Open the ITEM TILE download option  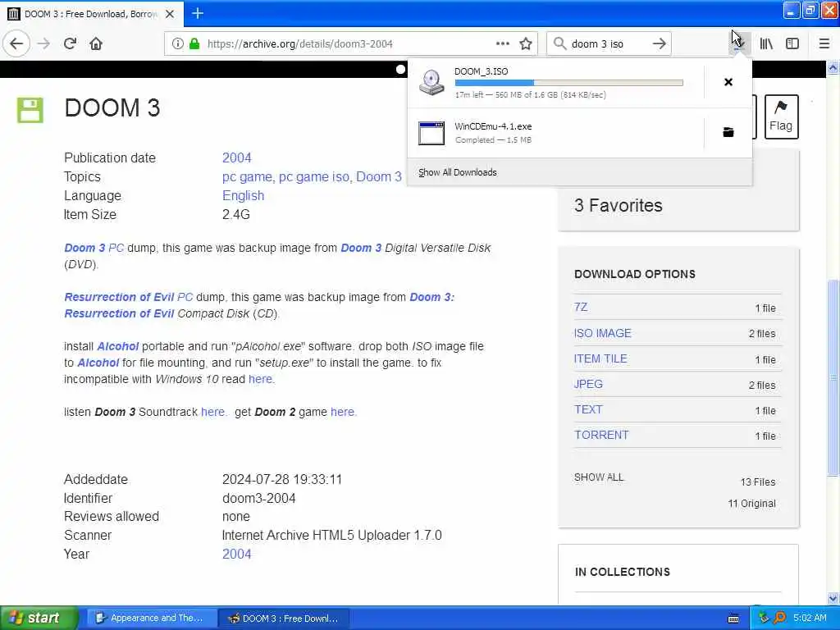[600, 358]
